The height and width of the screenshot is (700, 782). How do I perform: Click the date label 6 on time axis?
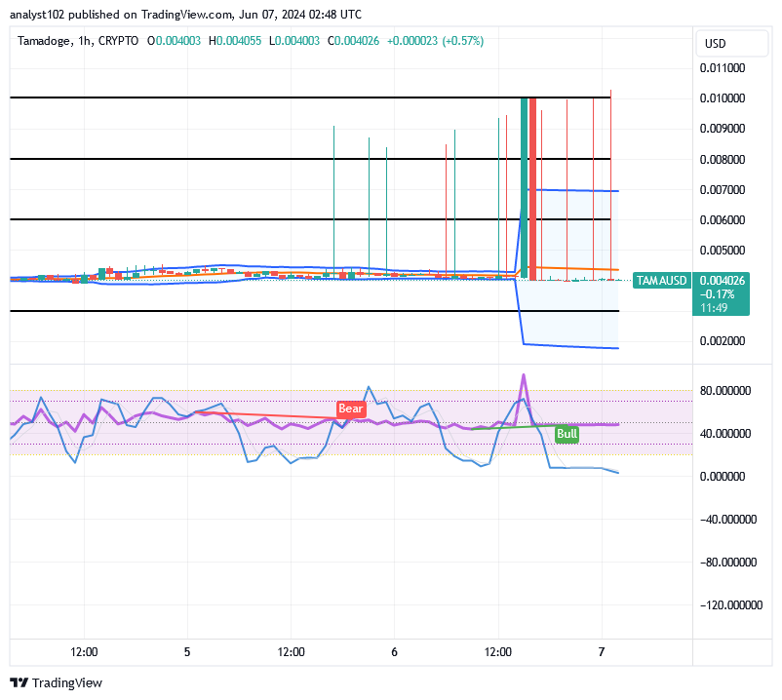point(395,652)
